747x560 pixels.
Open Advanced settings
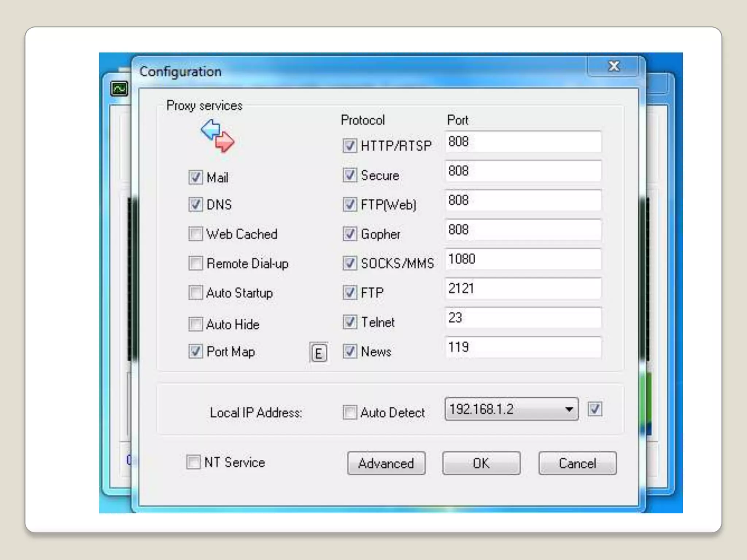click(x=386, y=463)
